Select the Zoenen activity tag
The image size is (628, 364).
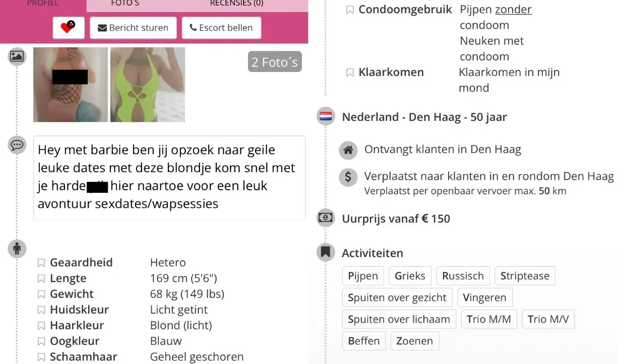coord(415,341)
